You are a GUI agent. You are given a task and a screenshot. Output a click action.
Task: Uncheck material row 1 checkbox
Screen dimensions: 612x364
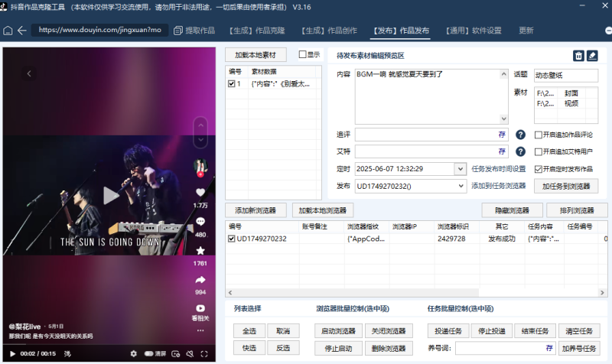pos(232,83)
